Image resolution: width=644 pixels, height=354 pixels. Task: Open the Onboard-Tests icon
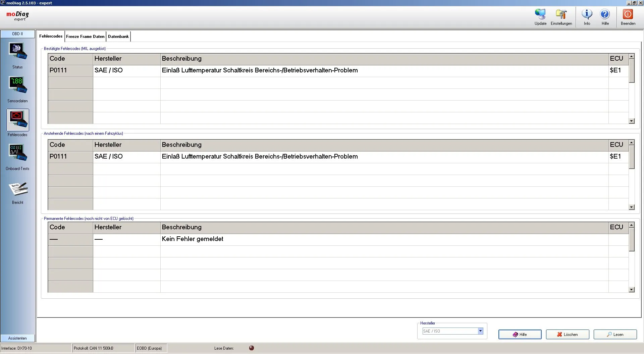click(17, 153)
